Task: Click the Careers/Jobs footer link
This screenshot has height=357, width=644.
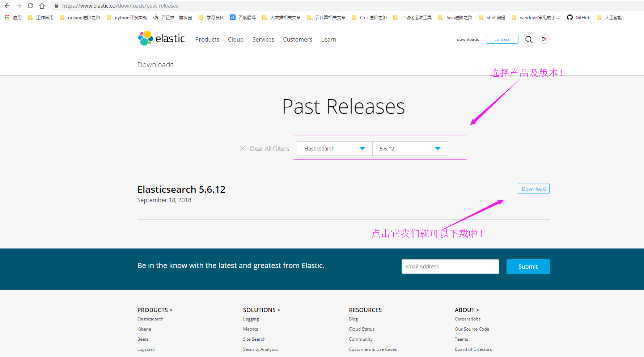Action: tap(468, 319)
